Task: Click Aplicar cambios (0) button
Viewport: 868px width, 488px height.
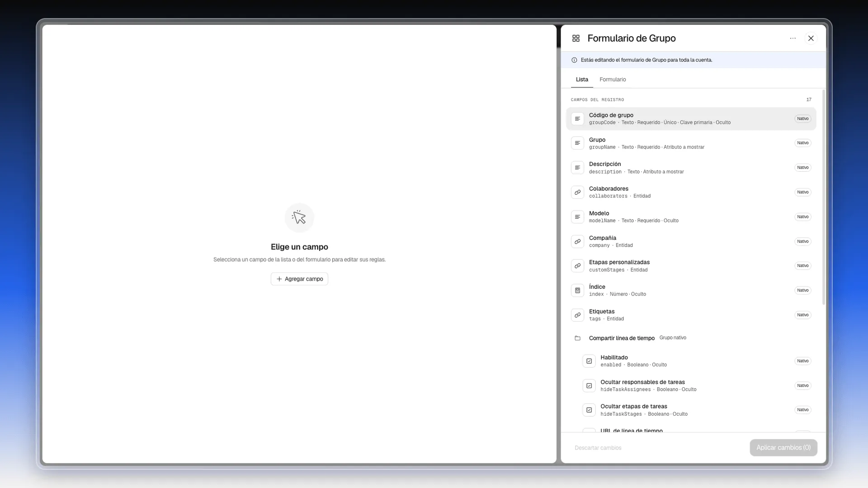Action: 783,448
